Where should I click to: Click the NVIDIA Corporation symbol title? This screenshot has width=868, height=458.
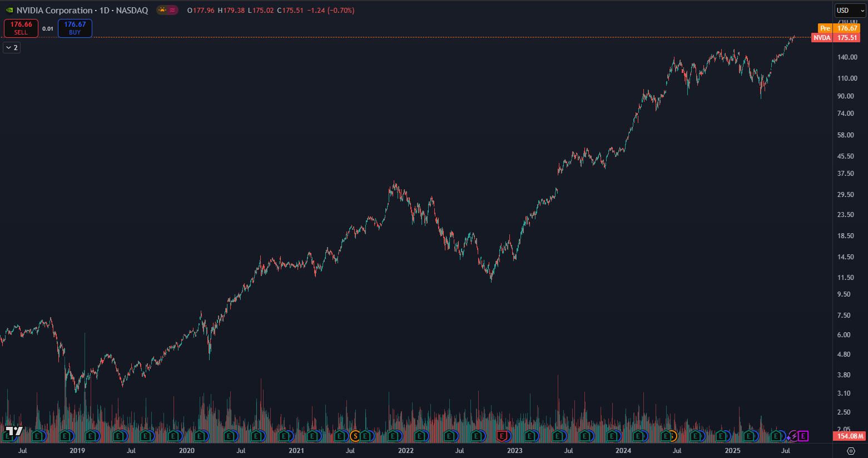click(x=54, y=11)
